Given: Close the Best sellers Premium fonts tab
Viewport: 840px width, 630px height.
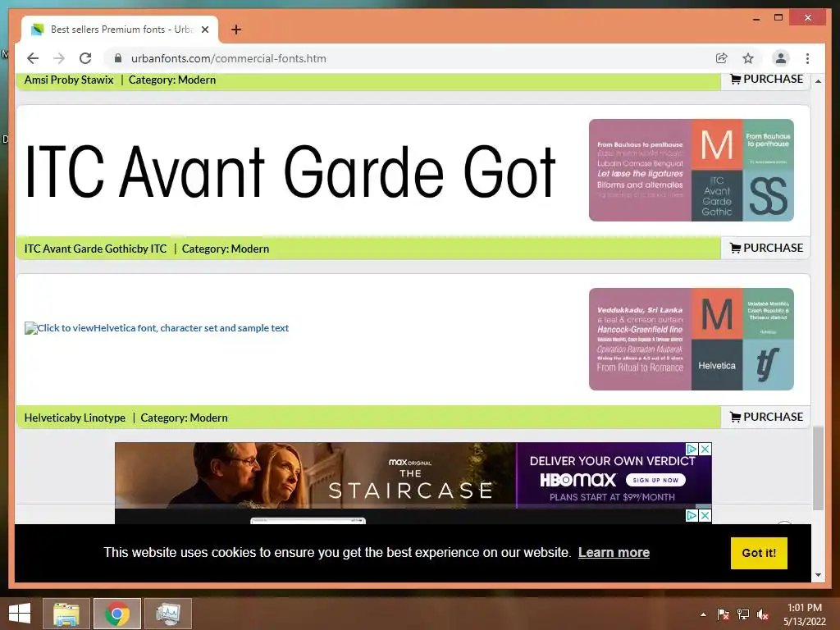Looking at the screenshot, I should click(x=204, y=30).
